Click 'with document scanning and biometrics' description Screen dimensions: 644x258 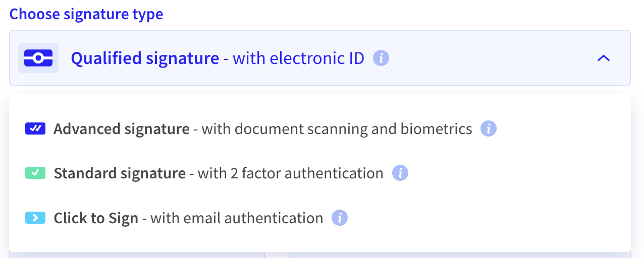click(x=337, y=129)
